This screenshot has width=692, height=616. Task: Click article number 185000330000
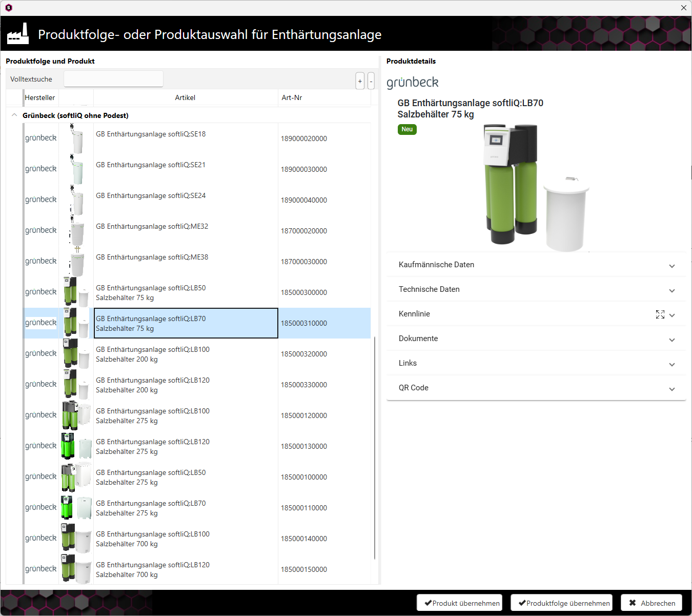click(304, 385)
